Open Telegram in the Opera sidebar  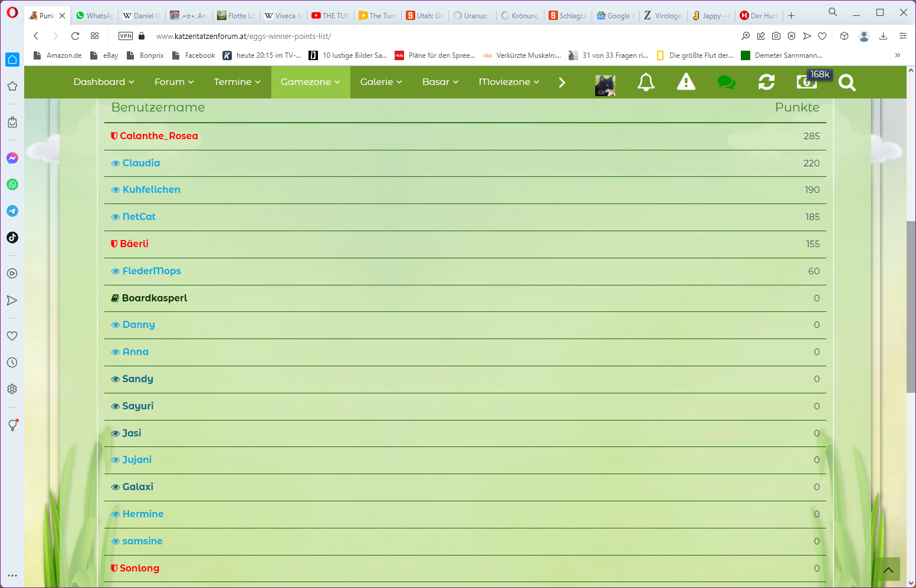coord(12,211)
